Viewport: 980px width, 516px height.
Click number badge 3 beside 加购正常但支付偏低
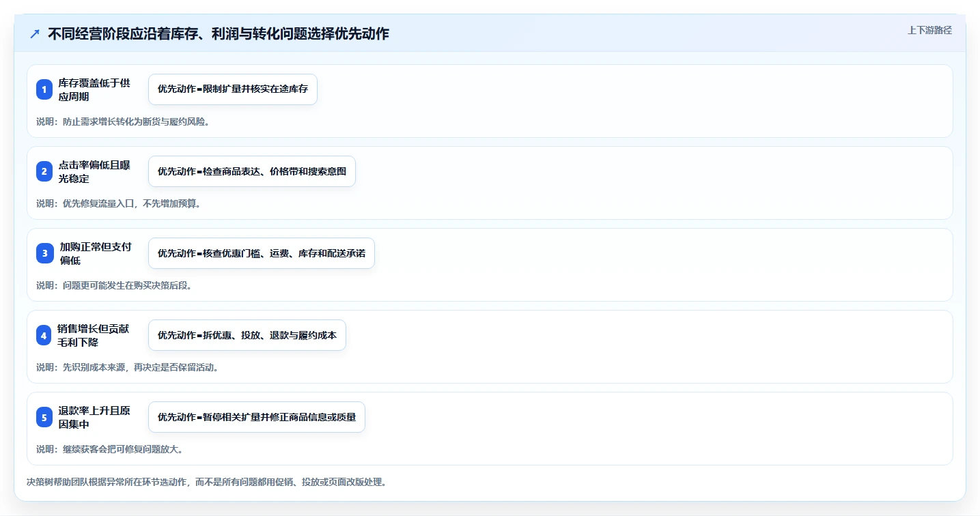(x=44, y=253)
